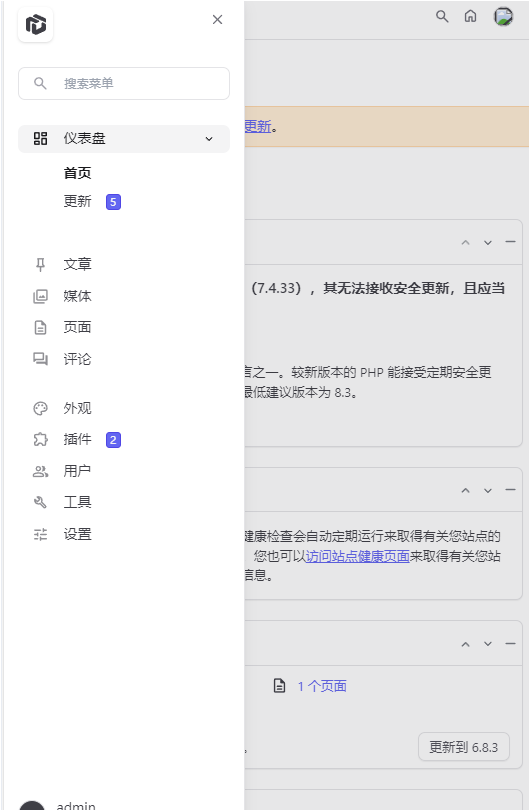
Task: Open the 评论 menu
Action: click(x=77, y=359)
